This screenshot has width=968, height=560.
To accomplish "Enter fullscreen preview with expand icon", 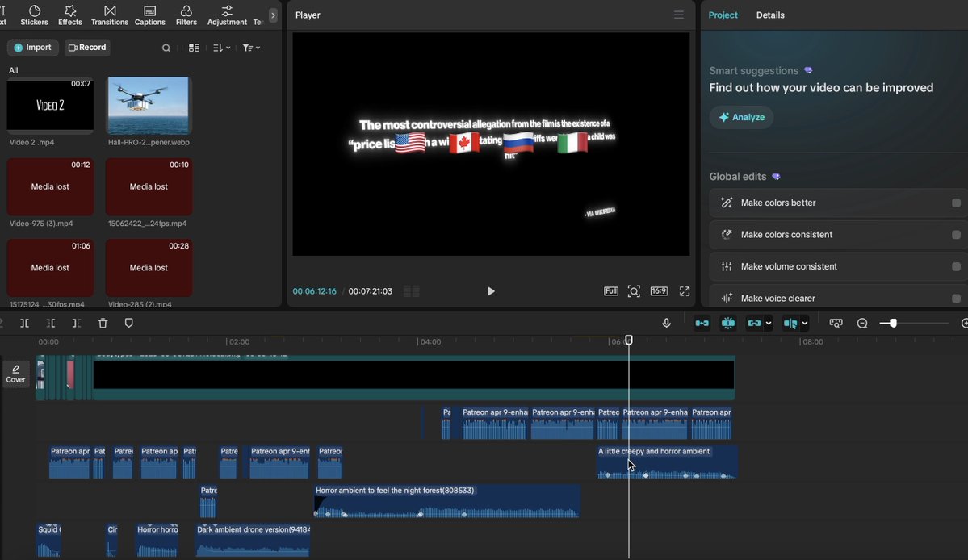I will click(685, 291).
